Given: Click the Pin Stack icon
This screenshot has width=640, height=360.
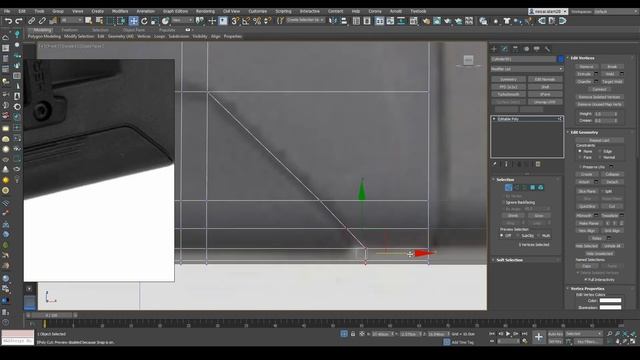Looking at the screenshot, I should pyautogui.click(x=495, y=164).
